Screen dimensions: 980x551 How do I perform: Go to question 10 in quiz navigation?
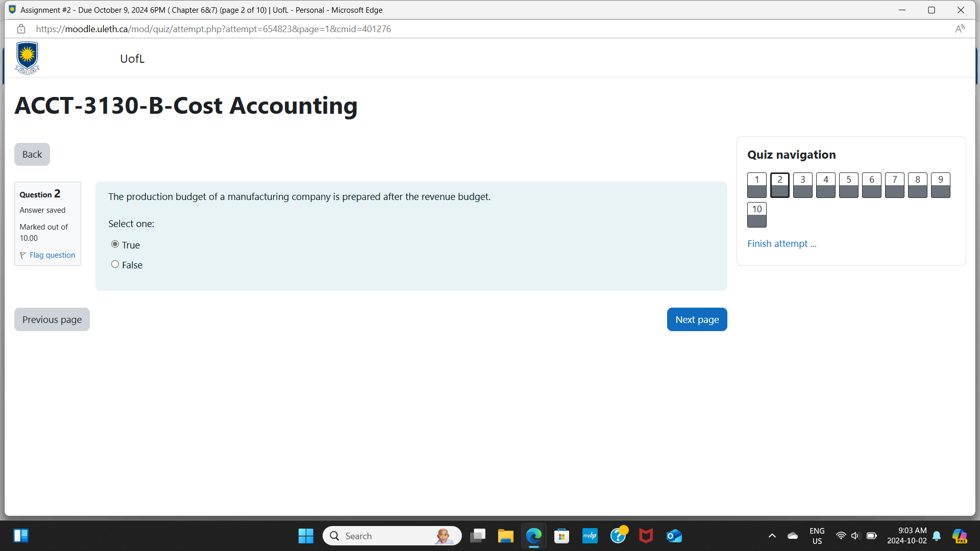(756, 214)
